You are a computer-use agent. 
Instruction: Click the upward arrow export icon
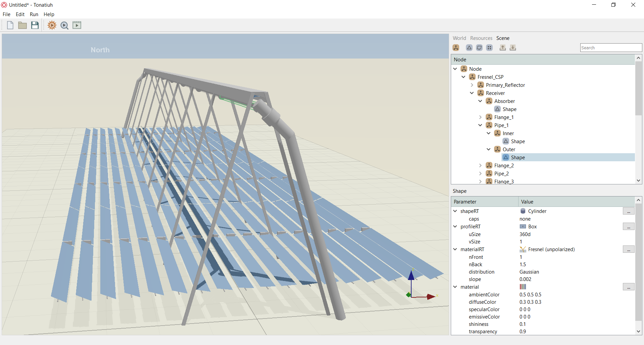pos(503,48)
